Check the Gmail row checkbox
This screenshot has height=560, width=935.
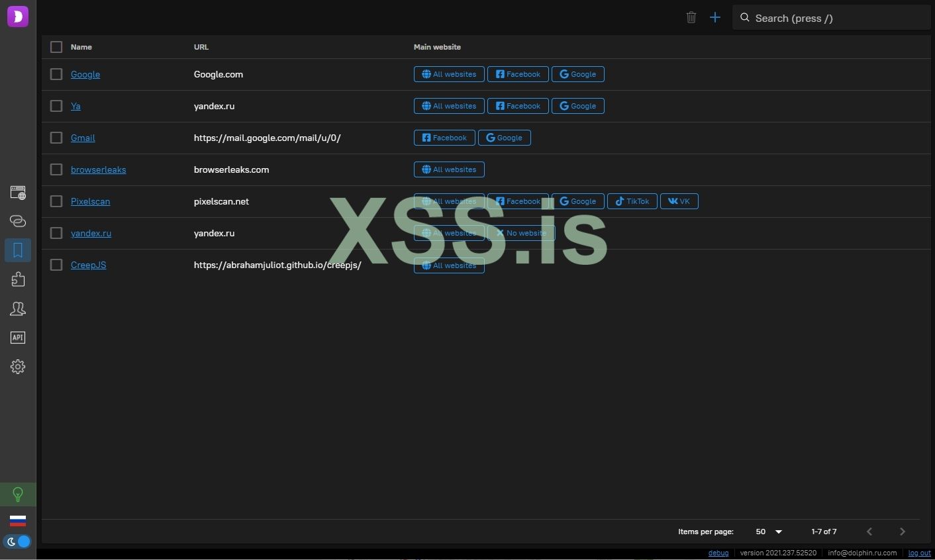tap(56, 138)
